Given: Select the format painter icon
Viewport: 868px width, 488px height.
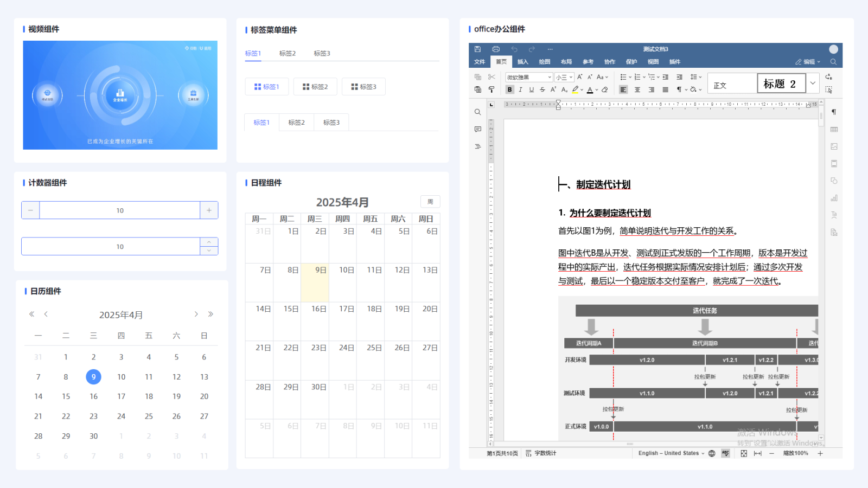Looking at the screenshot, I should pos(492,89).
